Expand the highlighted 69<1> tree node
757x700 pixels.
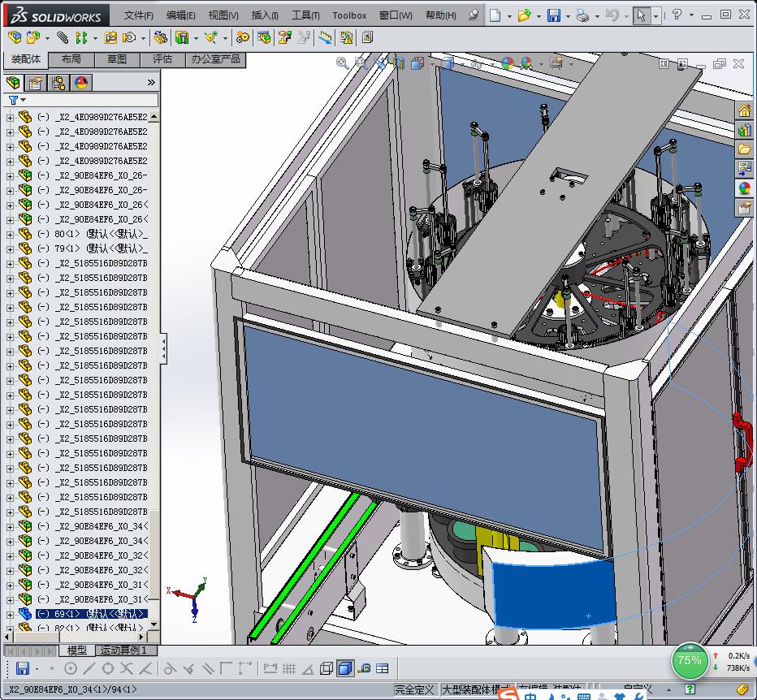(10, 615)
